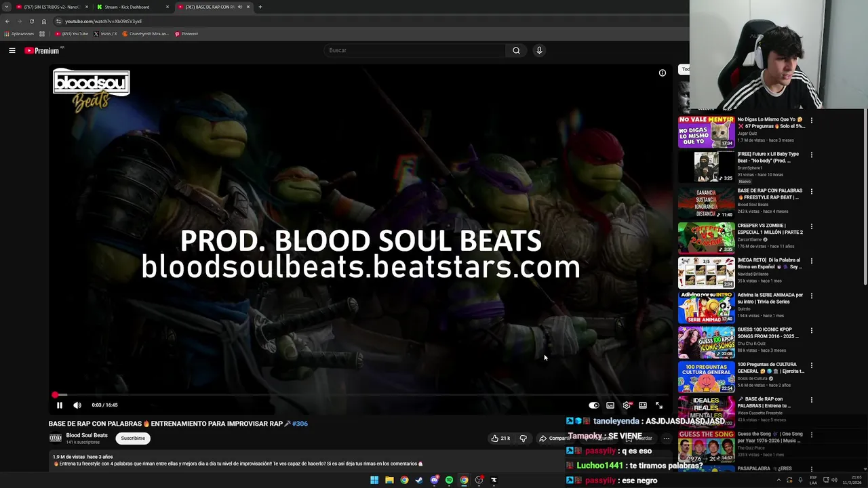The height and width of the screenshot is (488, 868).
Task: Focus the Buscar search field
Action: pos(415,50)
